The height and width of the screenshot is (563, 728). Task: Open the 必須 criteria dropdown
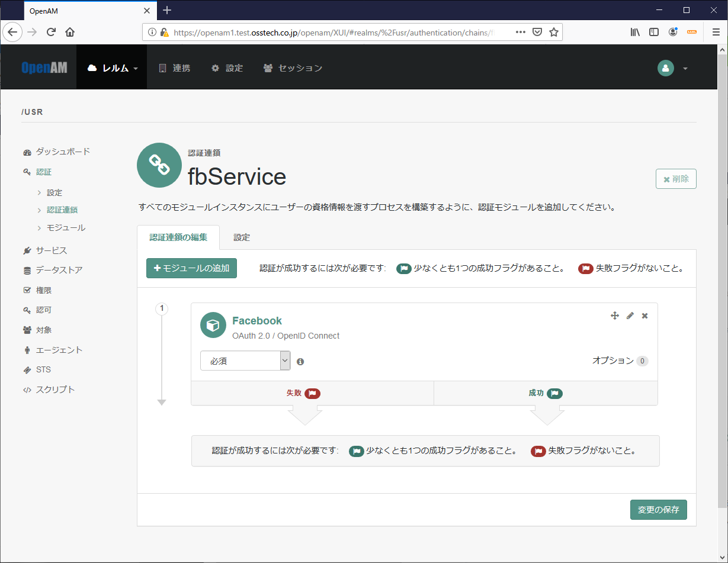[x=245, y=361]
